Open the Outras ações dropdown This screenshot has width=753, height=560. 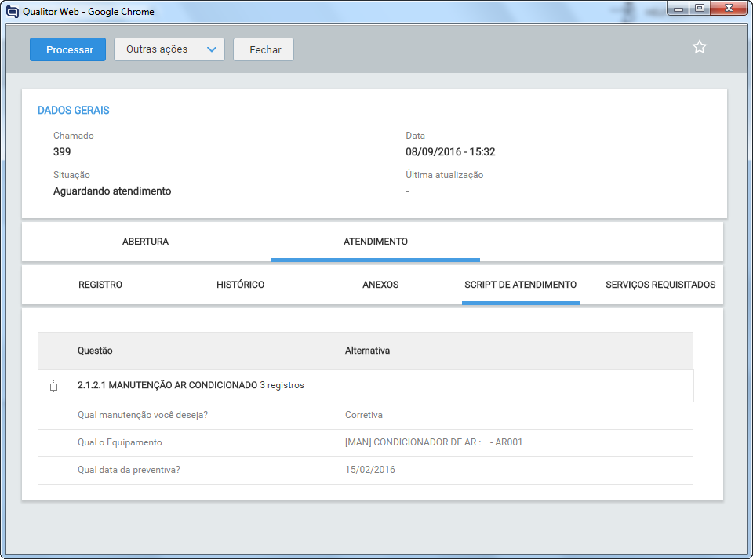pos(169,49)
